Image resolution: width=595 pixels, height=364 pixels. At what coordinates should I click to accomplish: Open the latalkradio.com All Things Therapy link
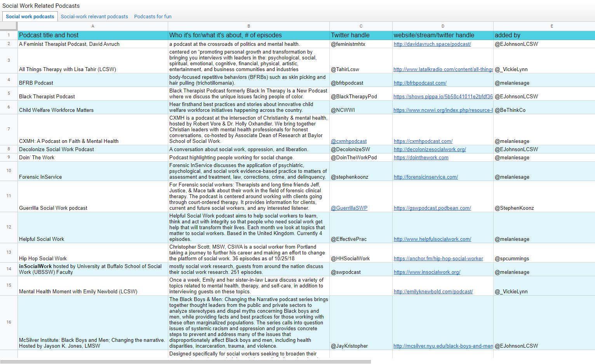coord(443,70)
